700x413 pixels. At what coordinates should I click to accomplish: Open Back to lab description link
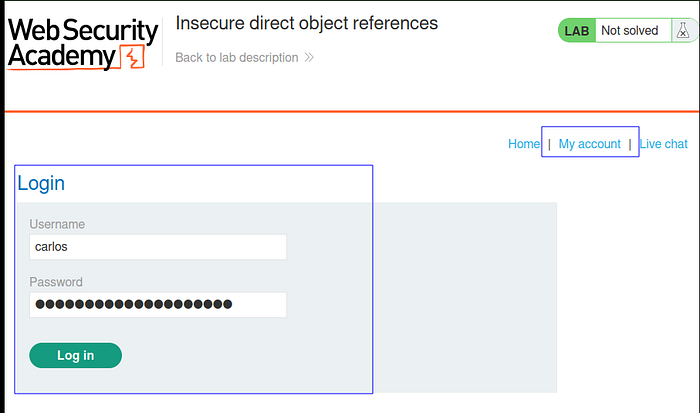click(x=237, y=58)
